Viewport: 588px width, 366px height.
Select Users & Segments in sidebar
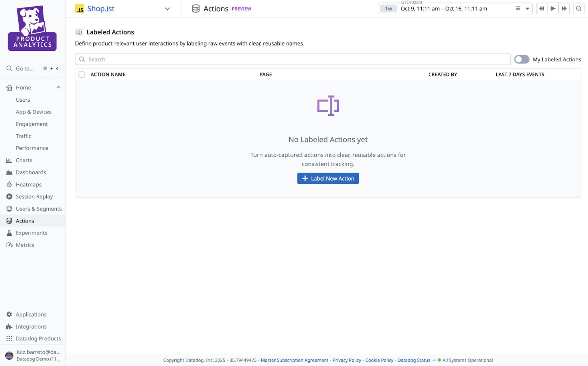click(38, 209)
